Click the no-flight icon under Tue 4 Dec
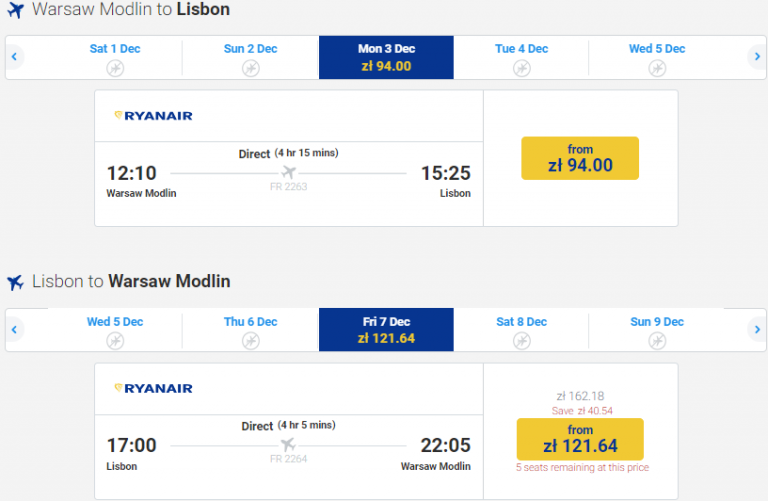Screen dimensions: 768x501 click(522, 68)
